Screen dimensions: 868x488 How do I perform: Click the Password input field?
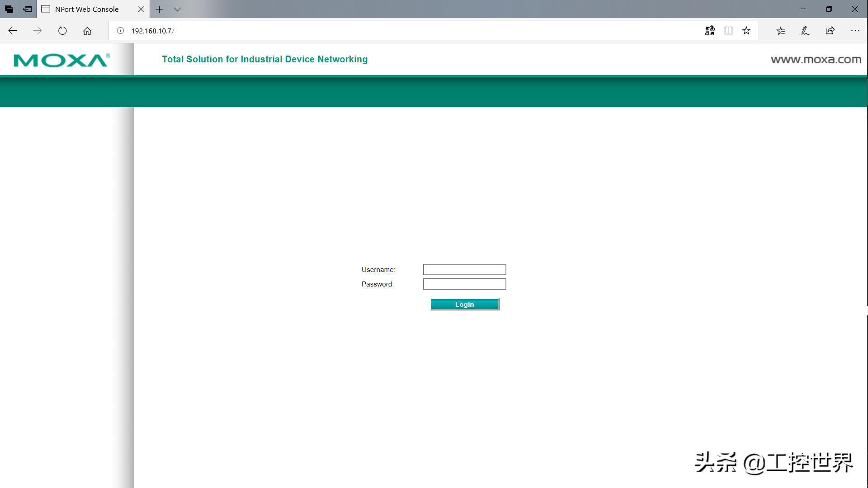464,284
